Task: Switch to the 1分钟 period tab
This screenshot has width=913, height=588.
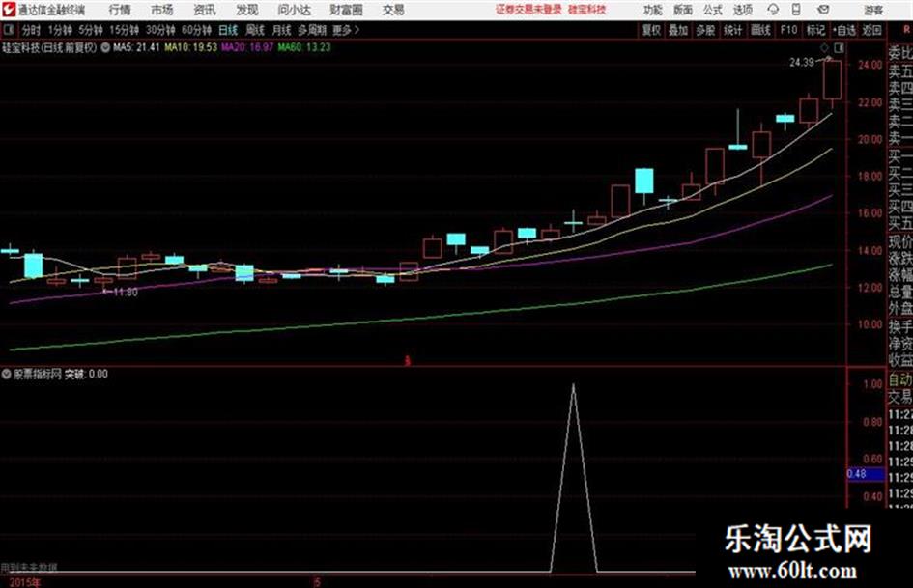Action: click(60, 30)
